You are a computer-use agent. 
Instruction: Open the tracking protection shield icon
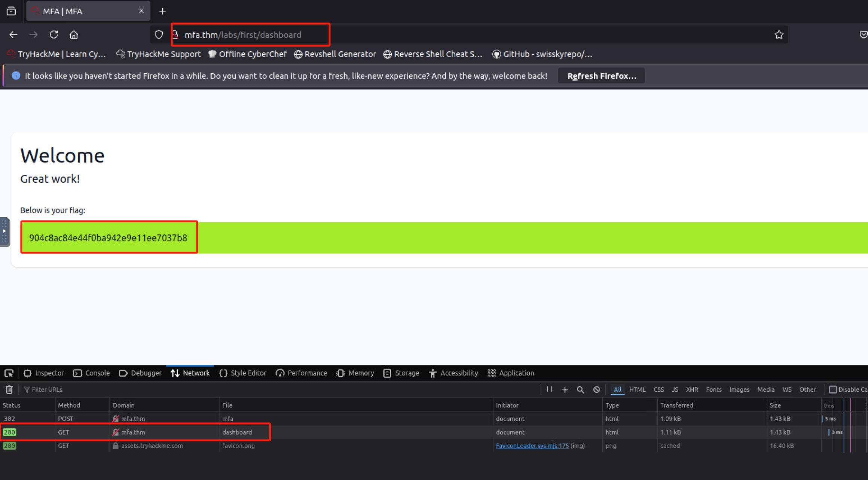click(159, 35)
